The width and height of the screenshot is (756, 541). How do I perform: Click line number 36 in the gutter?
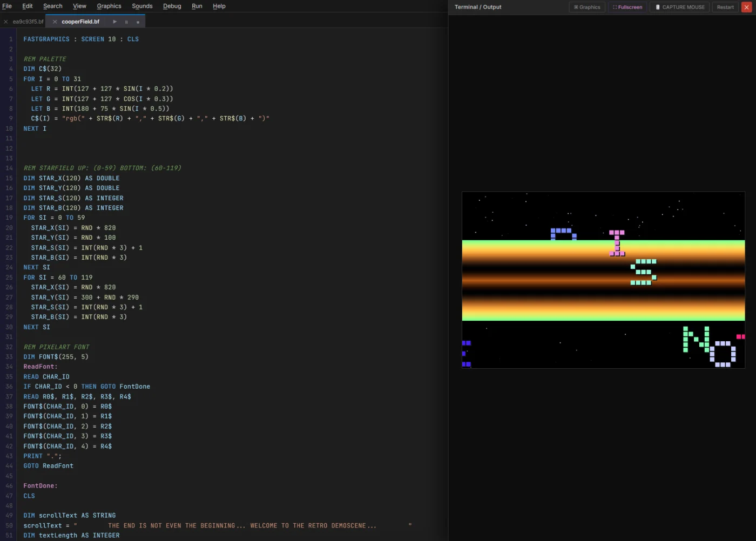(9, 387)
